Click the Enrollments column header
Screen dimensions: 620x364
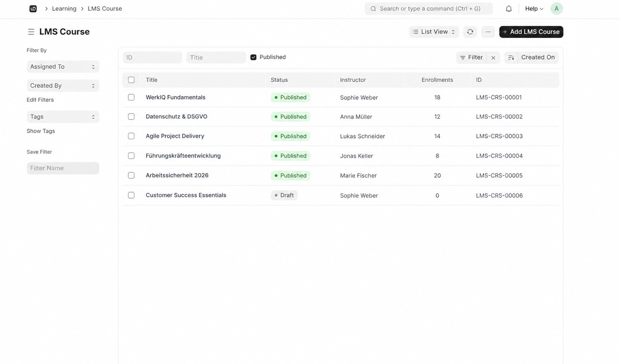click(437, 80)
